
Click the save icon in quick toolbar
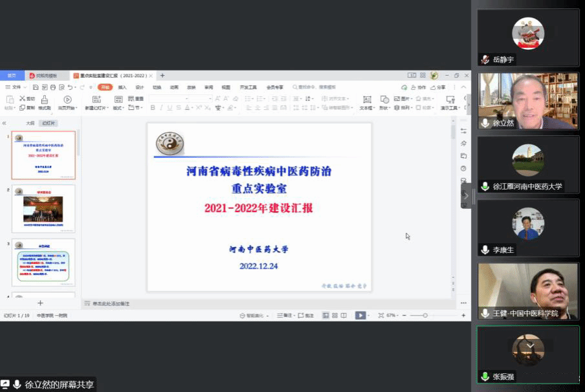35,87
